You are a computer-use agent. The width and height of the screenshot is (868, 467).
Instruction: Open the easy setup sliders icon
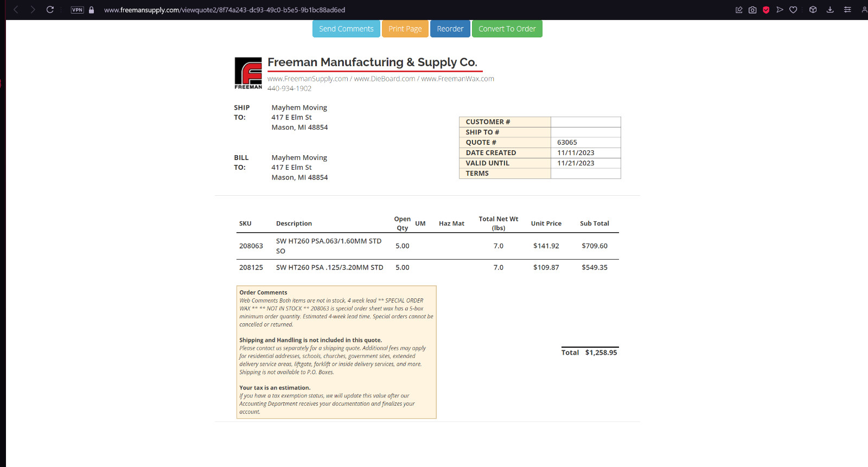click(x=847, y=10)
